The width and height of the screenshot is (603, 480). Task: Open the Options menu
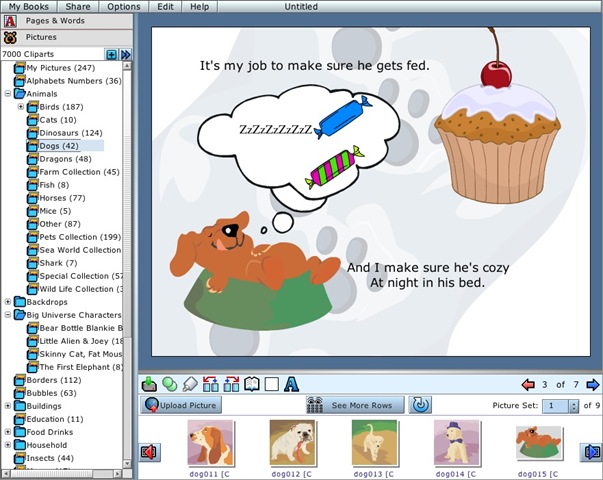coord(123,7)
